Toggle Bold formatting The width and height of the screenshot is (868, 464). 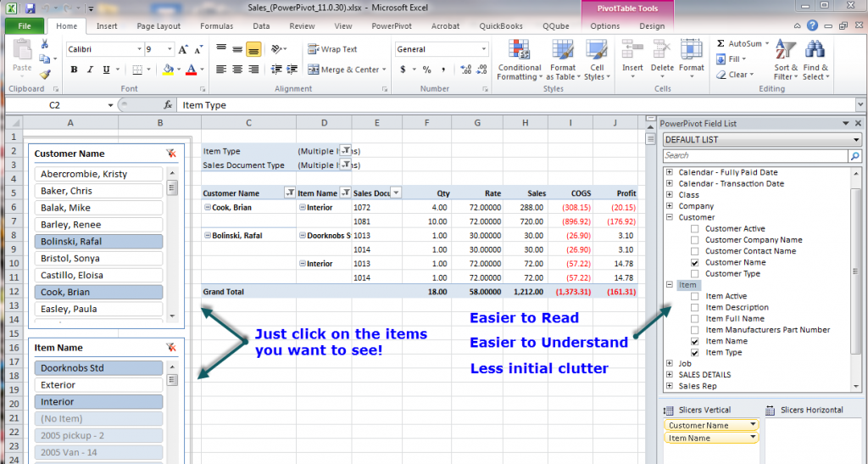coord(74,70)
